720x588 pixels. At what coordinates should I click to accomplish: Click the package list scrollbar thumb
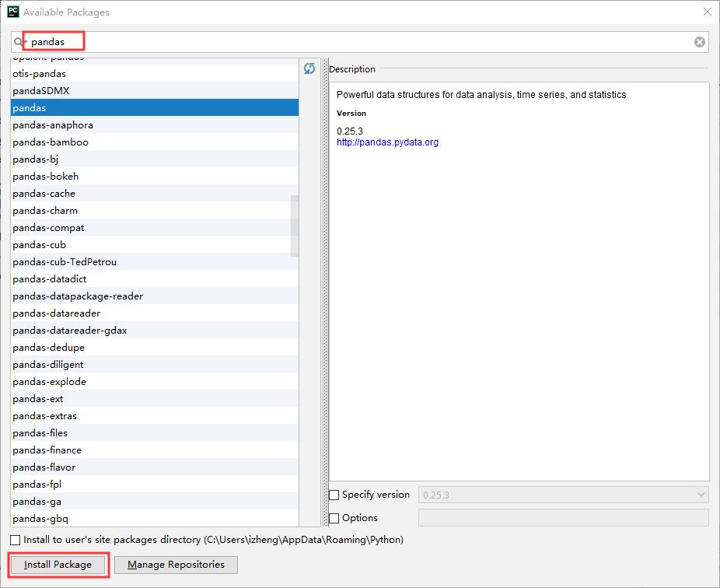[295, 226]
